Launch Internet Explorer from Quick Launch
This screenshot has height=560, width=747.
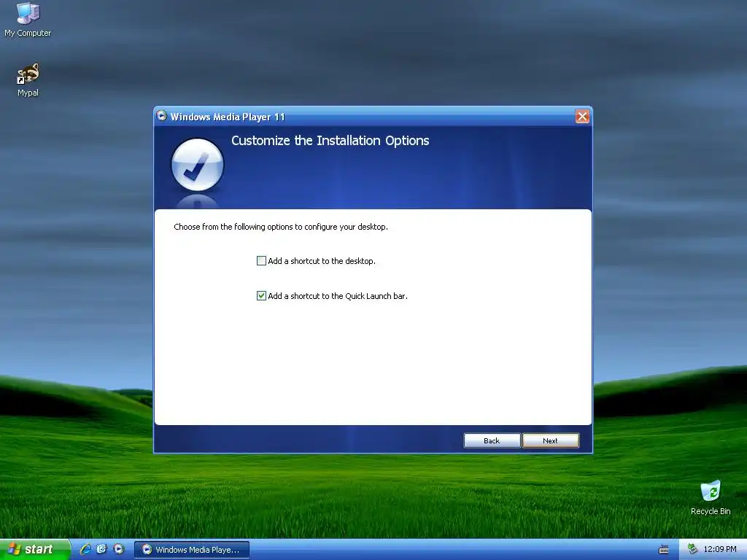click(x=85, y=549)
